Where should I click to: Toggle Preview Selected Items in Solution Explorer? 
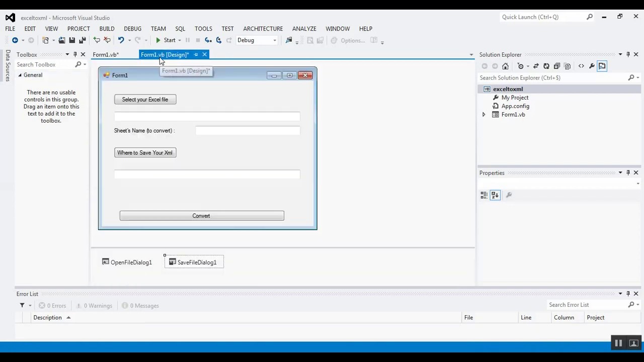tap(602, 66)
